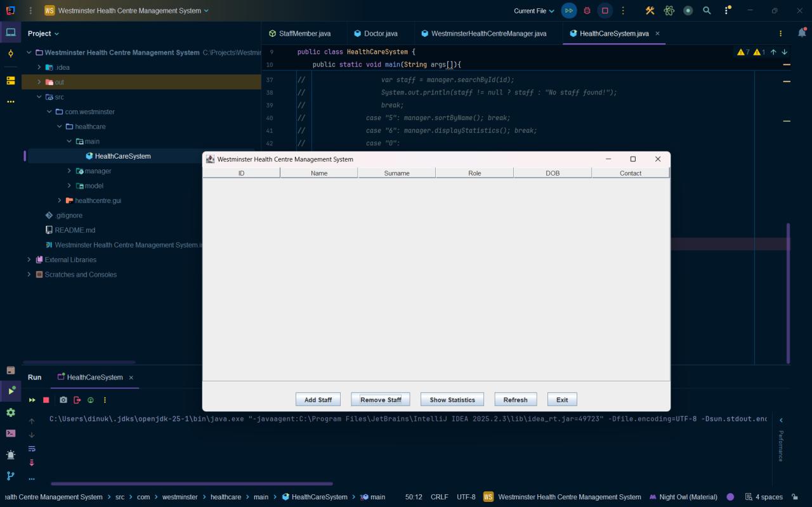Stop the running program in the top toolbar
Screen dimensions: 812x507
tap(605, 11)
